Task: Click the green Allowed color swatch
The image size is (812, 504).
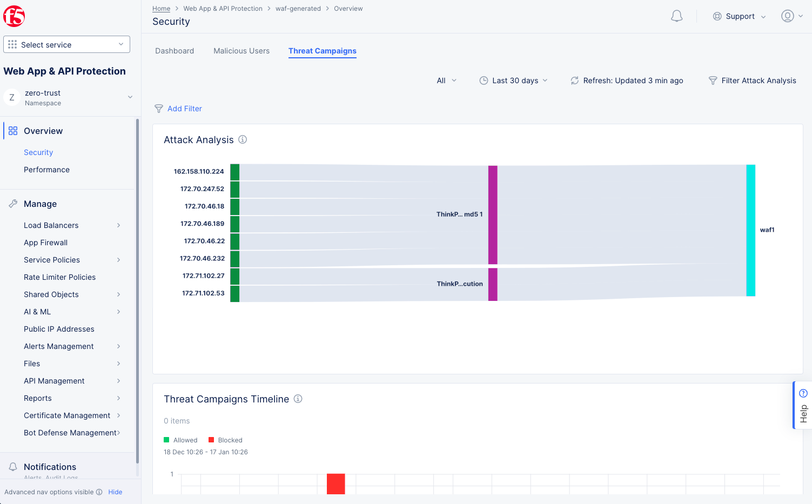Action: pos(166,440)
